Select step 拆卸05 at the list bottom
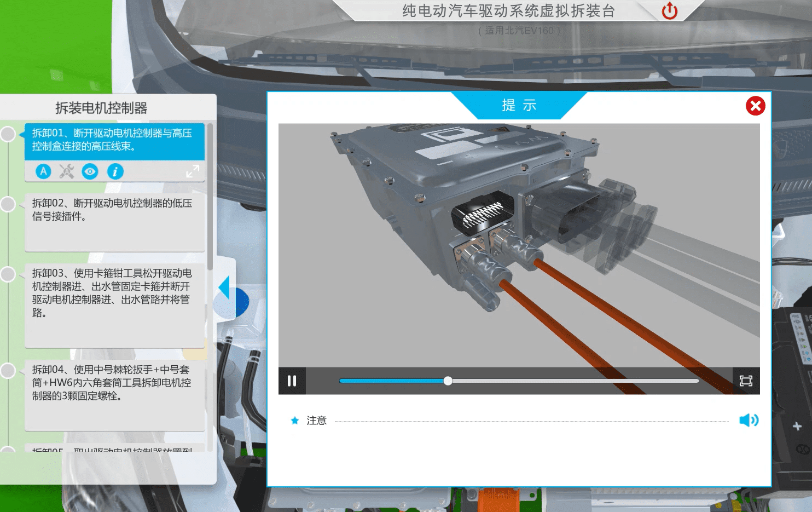Image resolution: width=812 pixels, height=512 pixels. coord(114,451)
